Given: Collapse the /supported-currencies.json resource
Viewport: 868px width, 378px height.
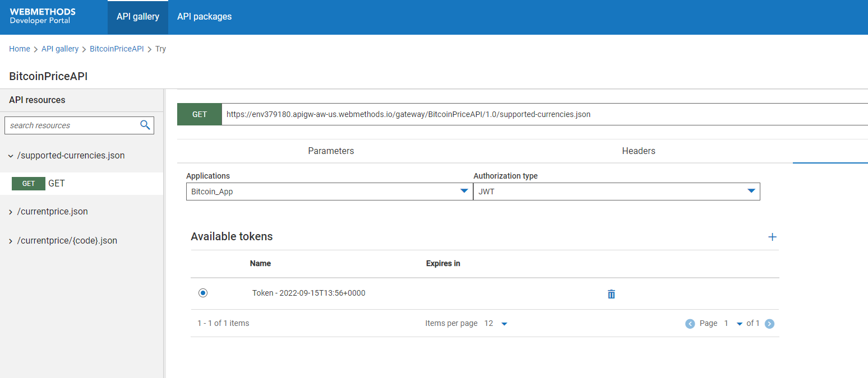Looking at the screenshot, I should click(x=11, y=156).
